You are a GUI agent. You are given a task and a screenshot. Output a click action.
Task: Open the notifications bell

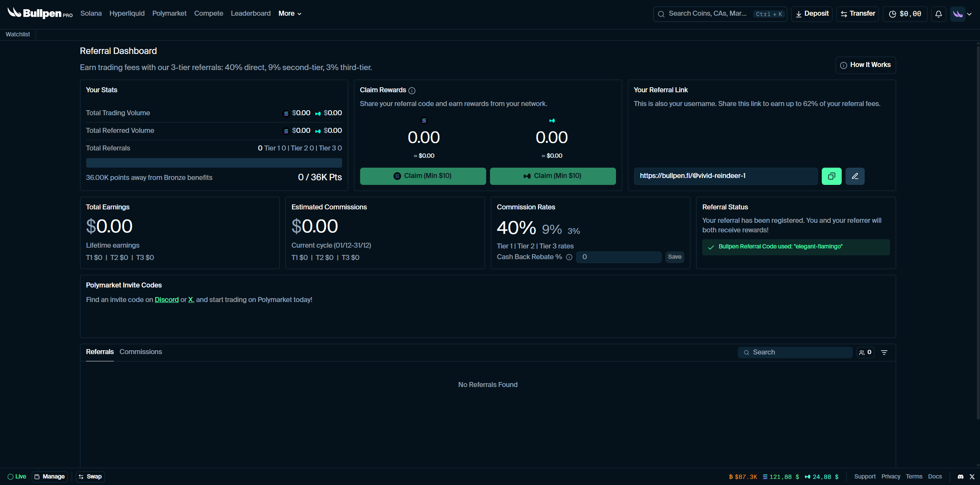click(x=938, y=14)
